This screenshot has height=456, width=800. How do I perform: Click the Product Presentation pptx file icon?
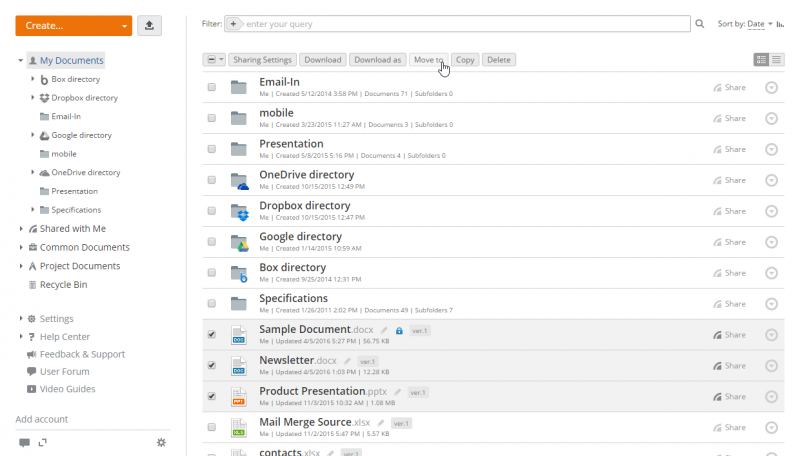238,397
